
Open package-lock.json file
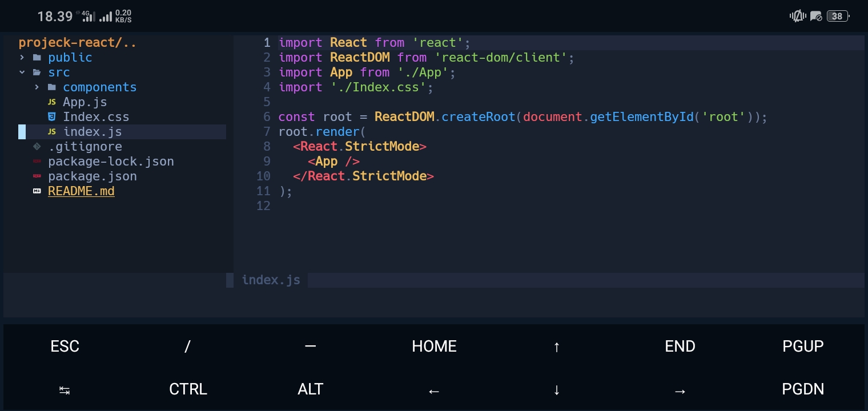(111, 162)
